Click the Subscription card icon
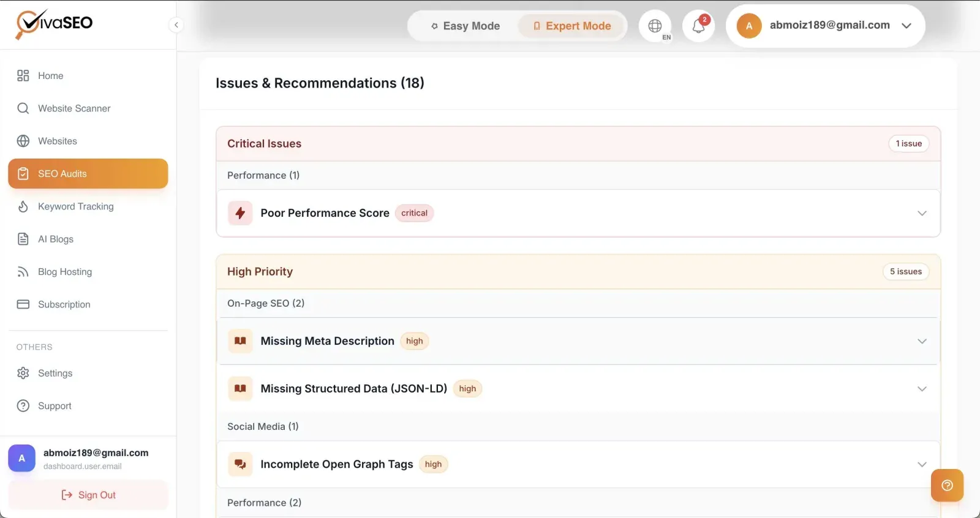Screen dimensions: 980x518 click(x=23, y=304)
